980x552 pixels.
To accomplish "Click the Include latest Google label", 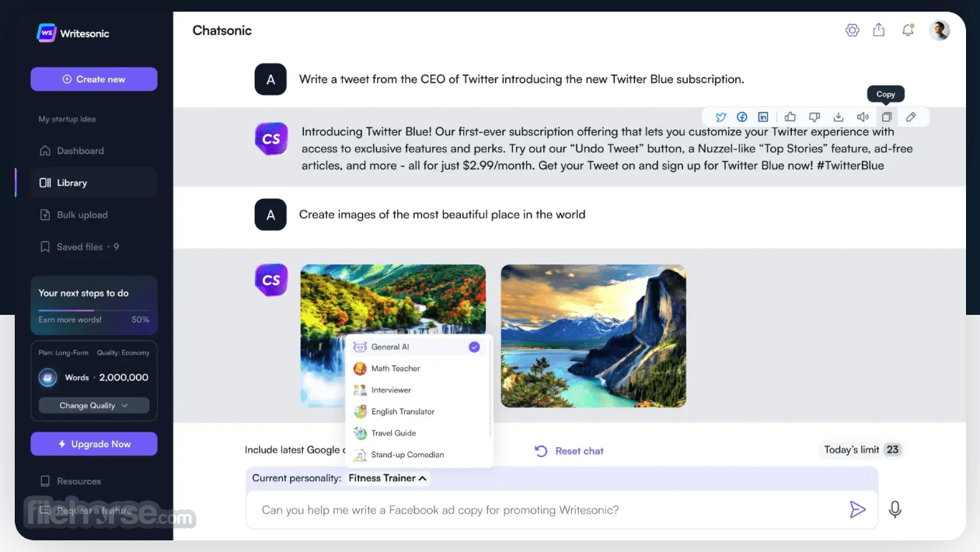I will pos(295,450).
